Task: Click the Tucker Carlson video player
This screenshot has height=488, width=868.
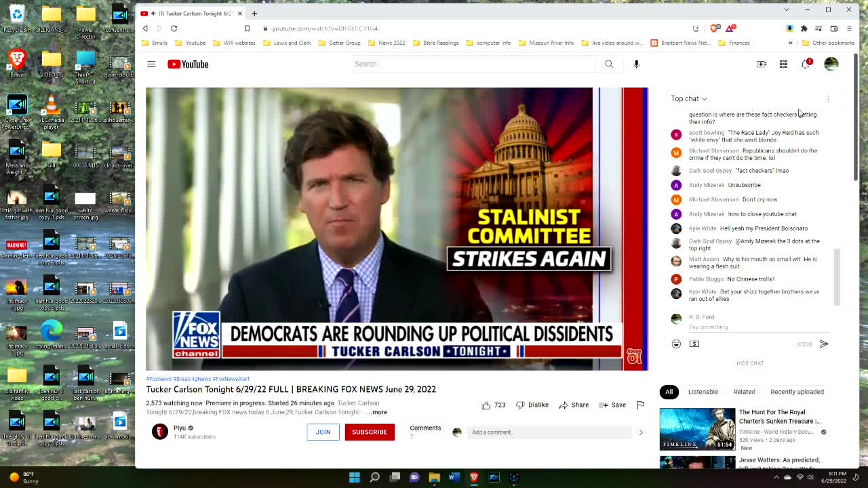Action: (x=397, y=228)
